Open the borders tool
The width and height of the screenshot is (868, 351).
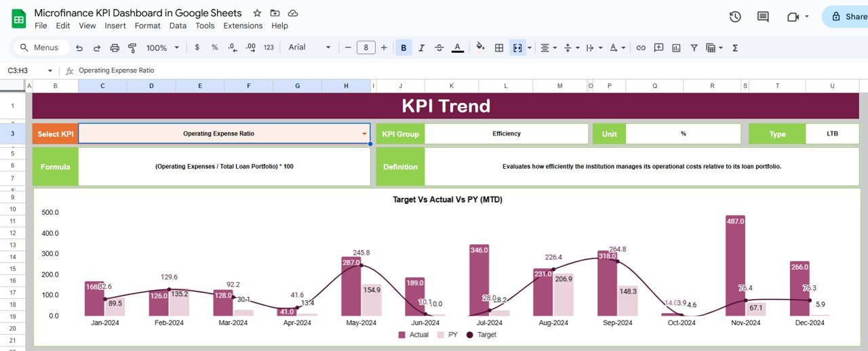[x=499, y=47]
